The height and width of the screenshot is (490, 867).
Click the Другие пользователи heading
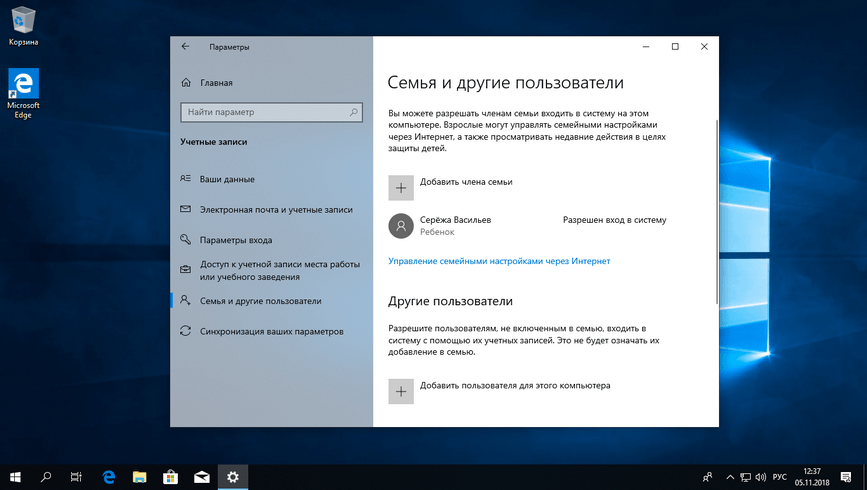[450, 301]
